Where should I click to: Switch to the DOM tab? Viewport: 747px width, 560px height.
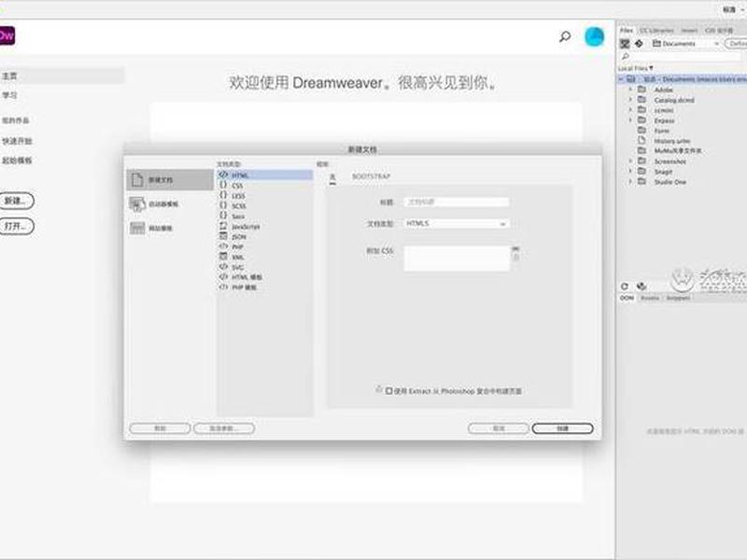[627, 298]
